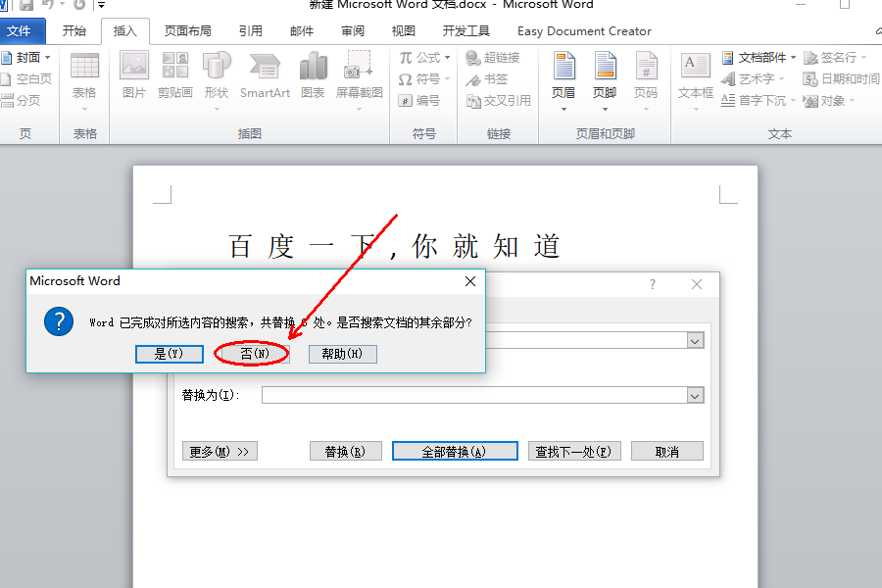Insert a chart with 图表
This screenshot has width=882, height=588.
(x=313, y=75)
